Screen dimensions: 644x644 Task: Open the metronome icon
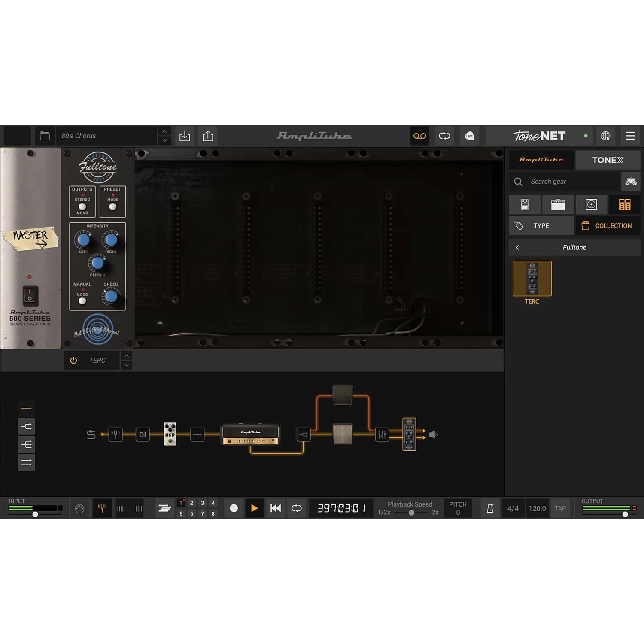490,508
